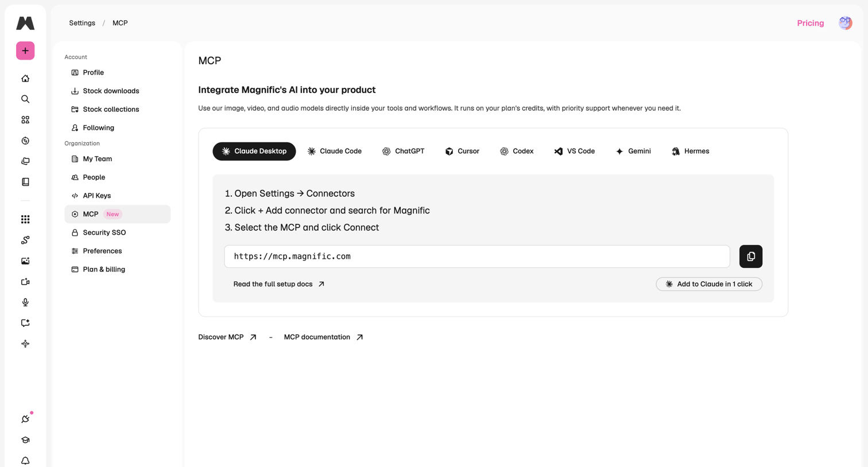Screen dimensions: 868x467
Task: Click step text 'Open Settings → Connectors'
Action: coord(294,194)
